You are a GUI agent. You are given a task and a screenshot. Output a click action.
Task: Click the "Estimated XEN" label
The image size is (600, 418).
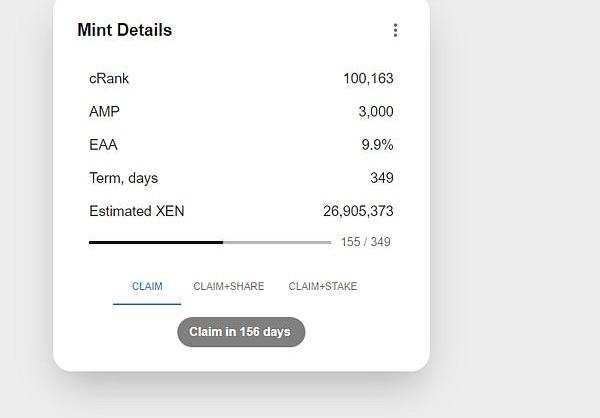tap(137, 211)
